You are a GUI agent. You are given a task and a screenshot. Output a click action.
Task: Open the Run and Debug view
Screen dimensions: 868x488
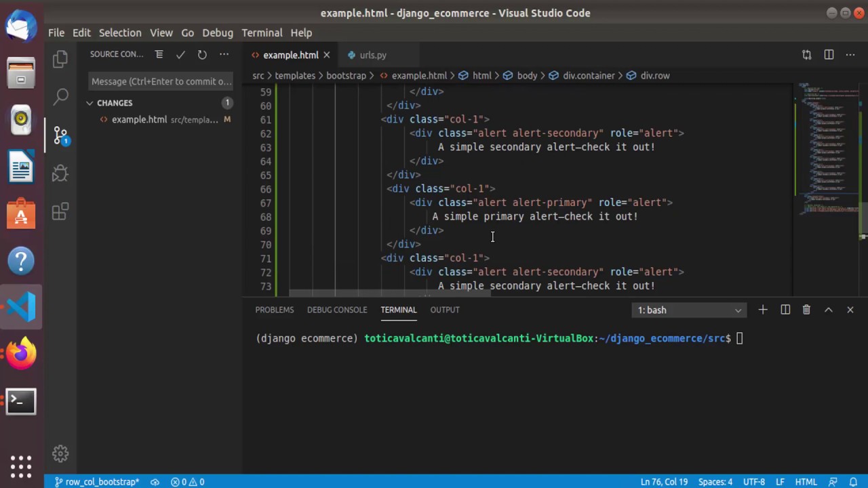point(60,173)
